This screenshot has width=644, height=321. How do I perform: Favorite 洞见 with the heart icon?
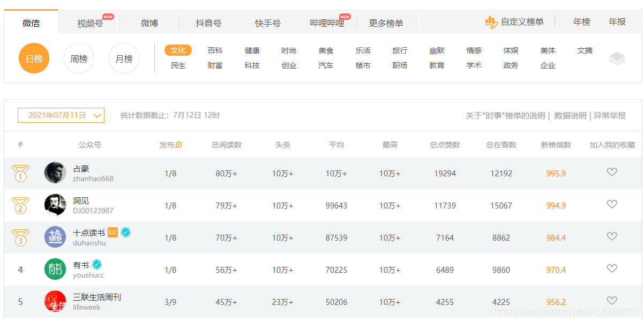click(612, 204)
